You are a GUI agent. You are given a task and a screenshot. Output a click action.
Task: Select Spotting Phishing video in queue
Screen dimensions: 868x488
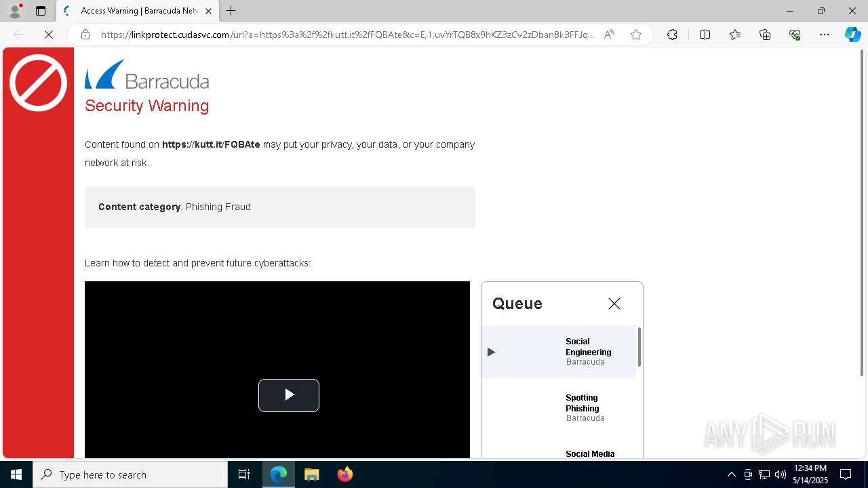(559, 407)
